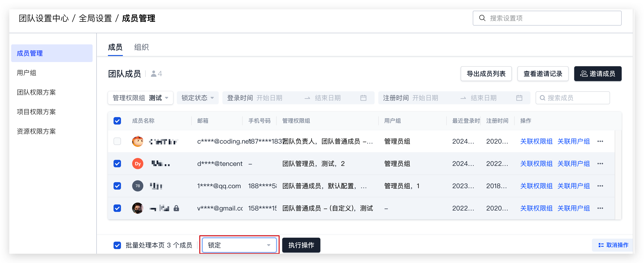Click the user group cell 管理员组，1

(x=402, y=186)
